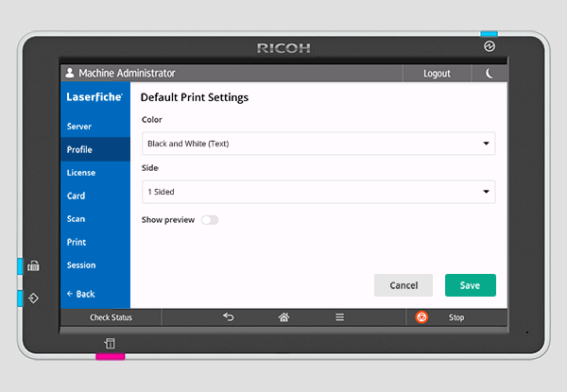Click the Side field label
The width and height of the screenshot is (567, 392).
point(150,167)
